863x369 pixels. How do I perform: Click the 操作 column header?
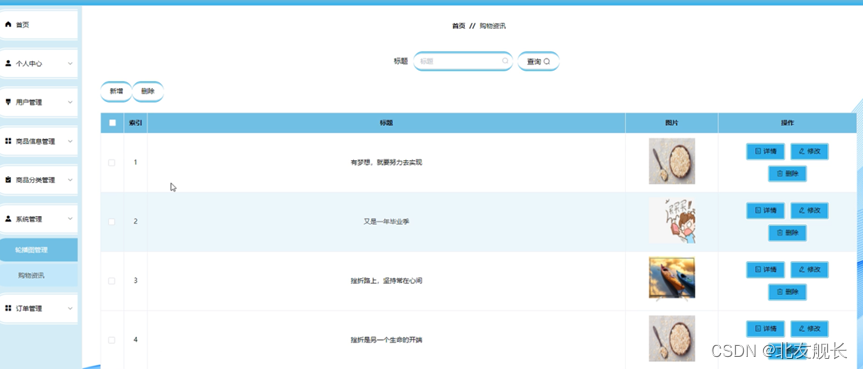point(787,123)
